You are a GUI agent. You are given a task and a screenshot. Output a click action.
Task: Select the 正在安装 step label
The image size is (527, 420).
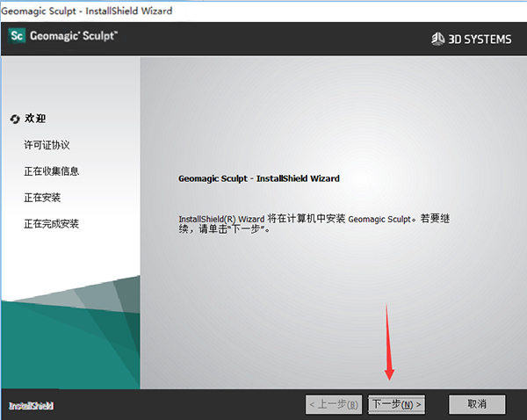42,198
